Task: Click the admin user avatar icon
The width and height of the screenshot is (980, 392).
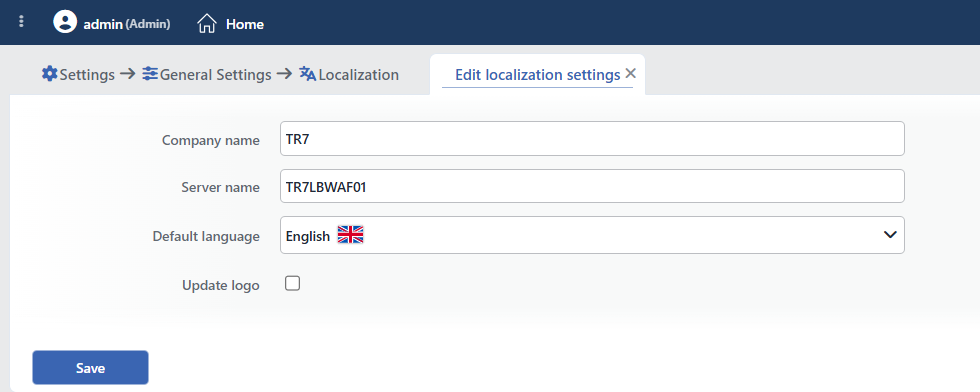Action: tap(65, 22)
